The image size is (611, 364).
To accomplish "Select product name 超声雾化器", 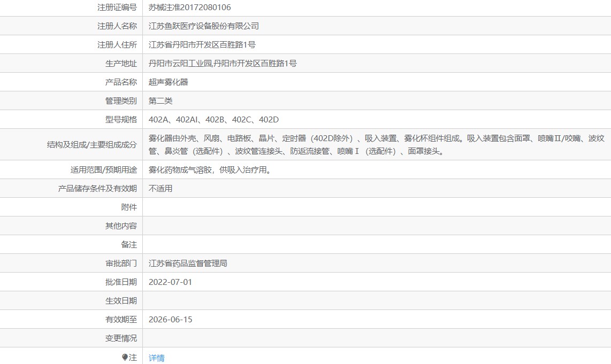I will pos(169,82).
